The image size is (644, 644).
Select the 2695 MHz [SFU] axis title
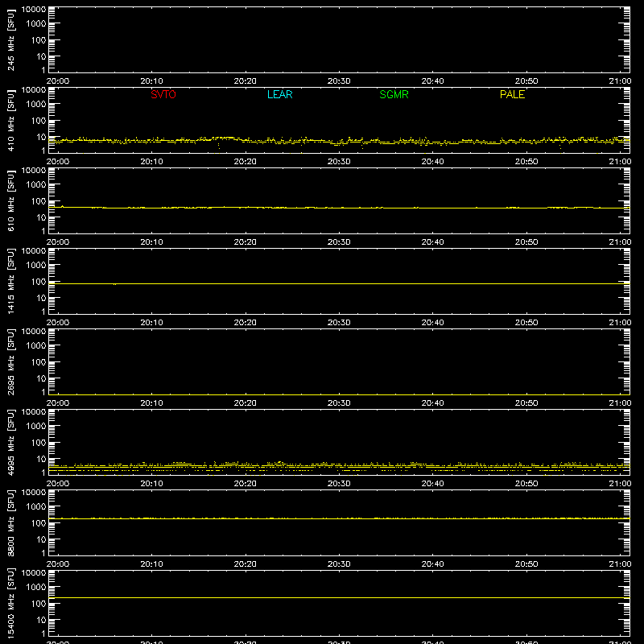[x=10, y=361]
